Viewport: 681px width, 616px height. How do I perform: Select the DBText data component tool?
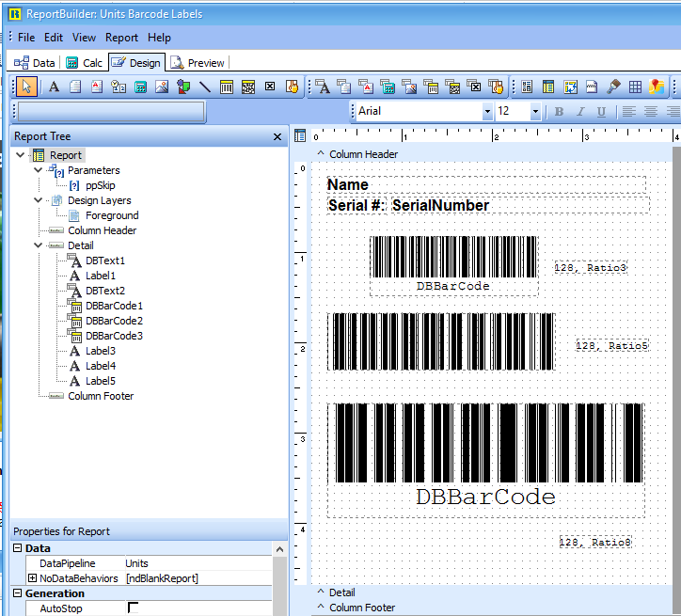tap(323, 87)
